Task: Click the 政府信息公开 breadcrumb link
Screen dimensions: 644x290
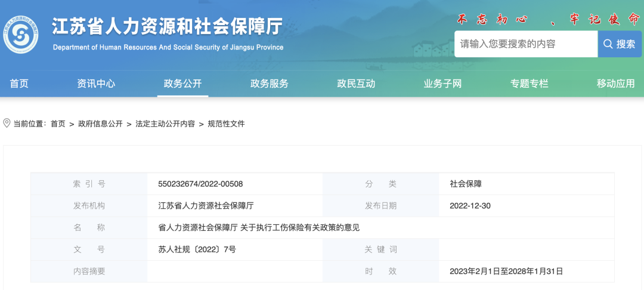Action: 100,124
